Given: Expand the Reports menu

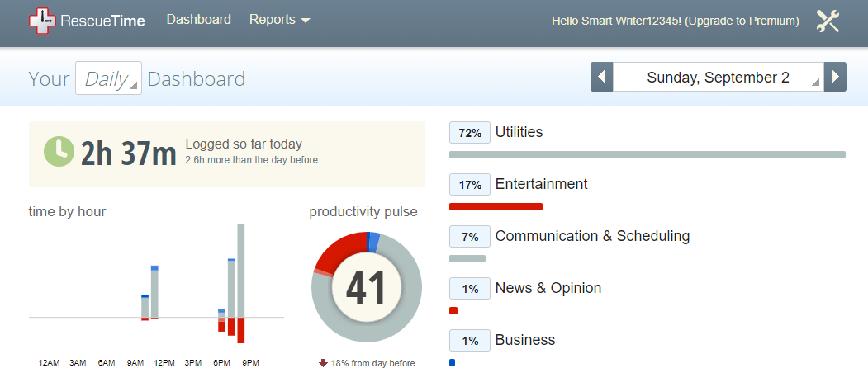Looking at the screenshot, I should point(279,20).
